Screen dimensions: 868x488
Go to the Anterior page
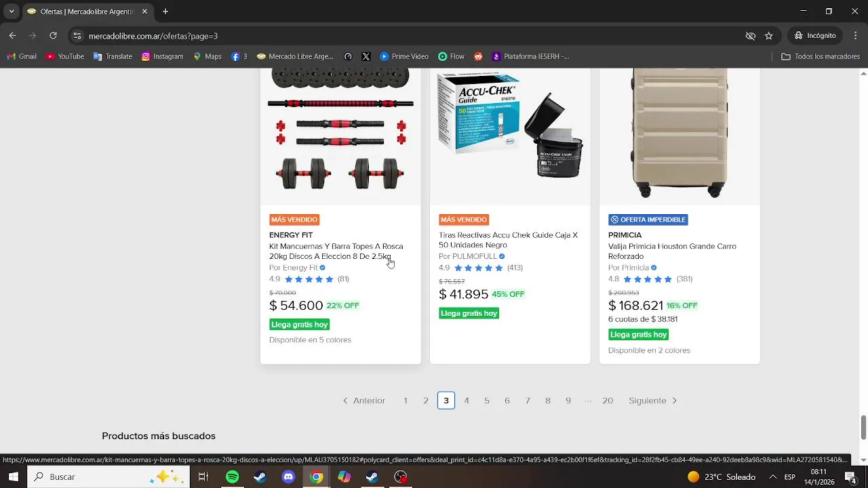click(363, 401)
